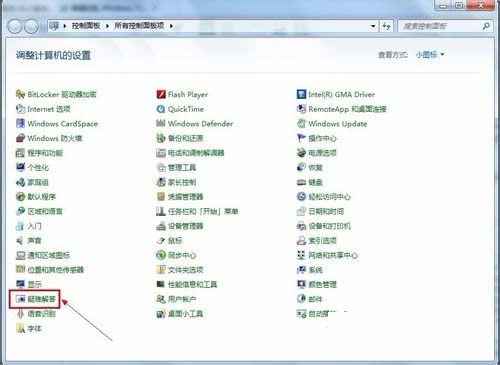Open 显示 settings
The height and width of the screenshot is (365, 500).
29,284
